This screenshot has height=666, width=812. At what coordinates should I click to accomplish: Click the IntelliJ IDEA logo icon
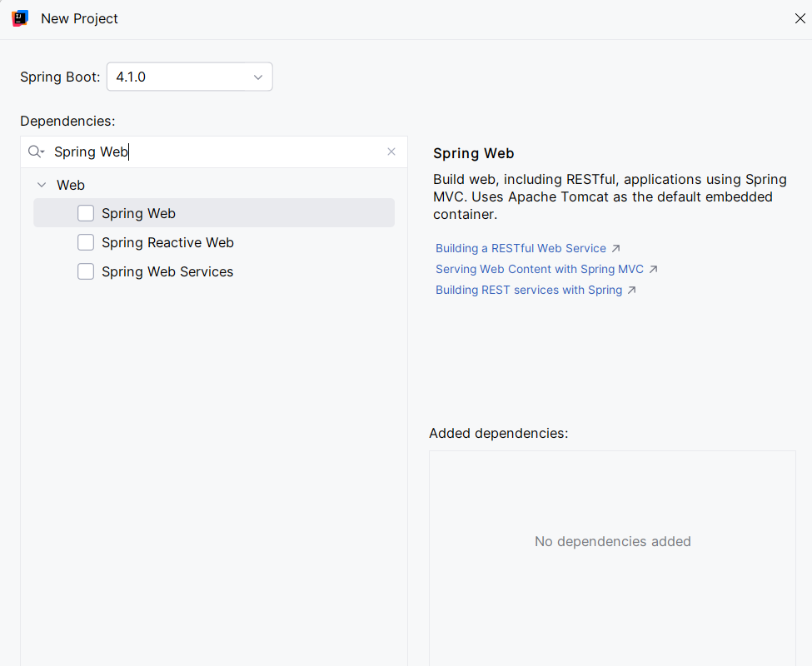coord(20,18)
